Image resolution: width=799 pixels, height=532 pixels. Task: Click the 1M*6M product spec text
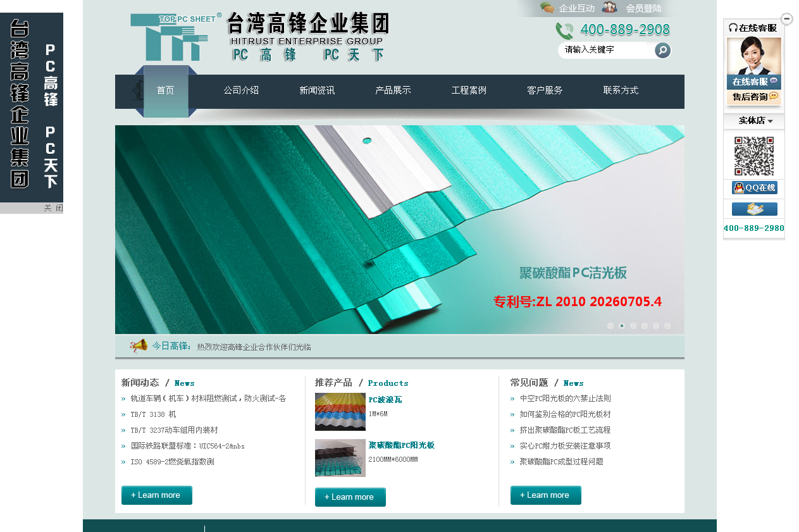tap(378, 414)
